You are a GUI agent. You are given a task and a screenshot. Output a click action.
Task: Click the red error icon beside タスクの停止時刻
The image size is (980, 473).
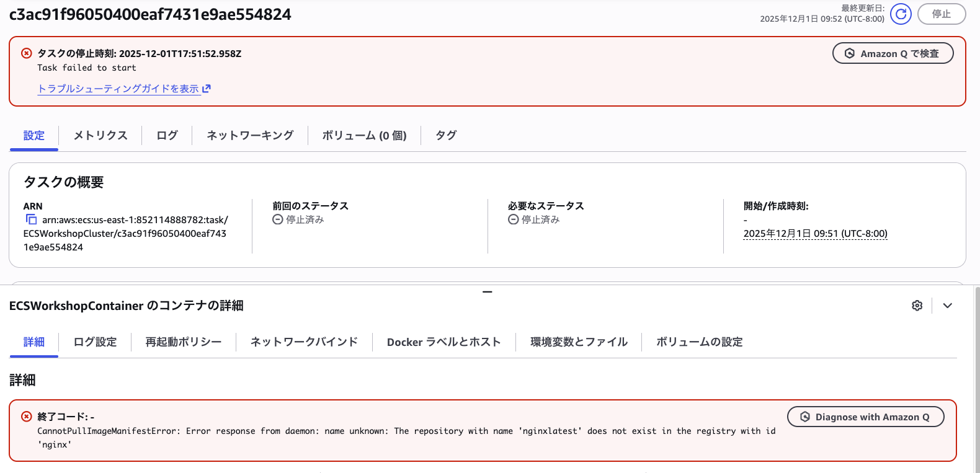point(27,53)
